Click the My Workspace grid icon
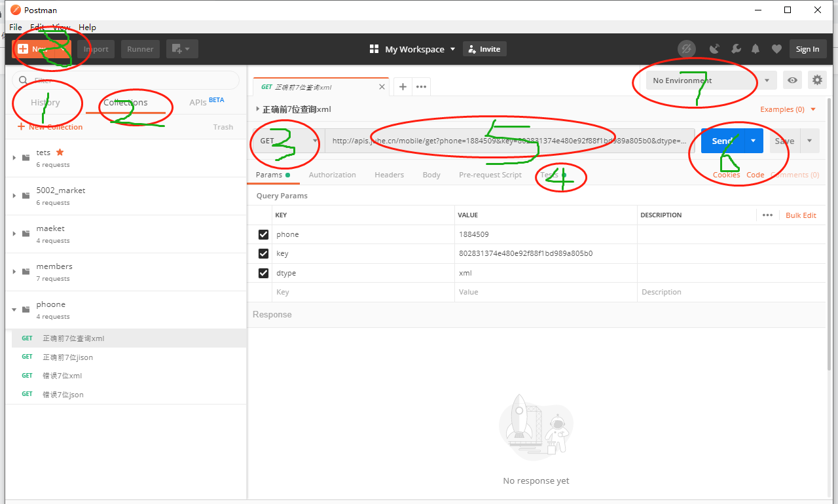838x504 pixels. click(374, 49)
